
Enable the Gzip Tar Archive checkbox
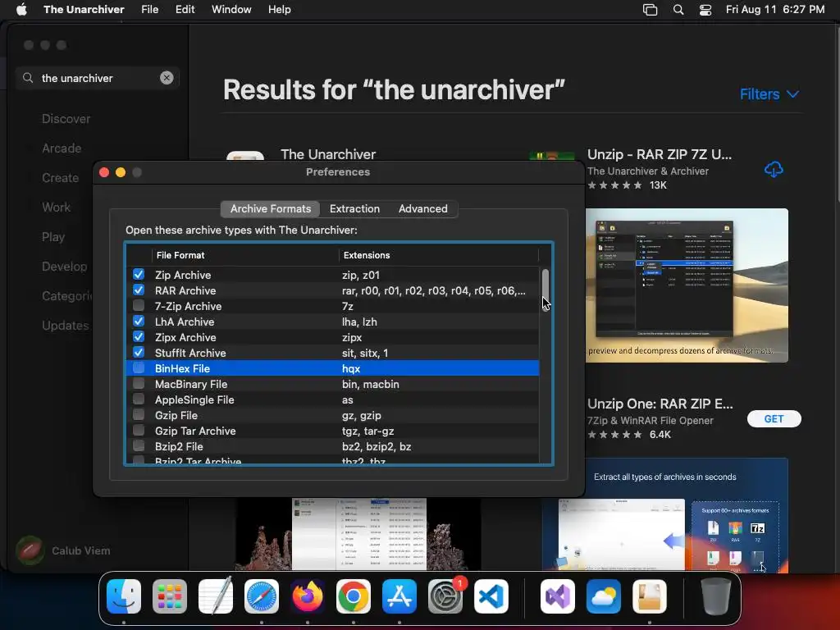[x=139, y=430]
